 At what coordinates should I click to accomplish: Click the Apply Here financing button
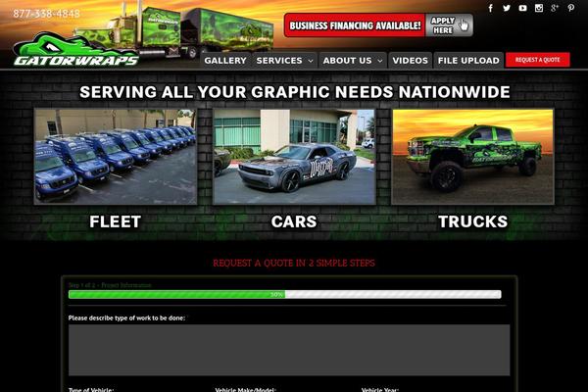449,25
